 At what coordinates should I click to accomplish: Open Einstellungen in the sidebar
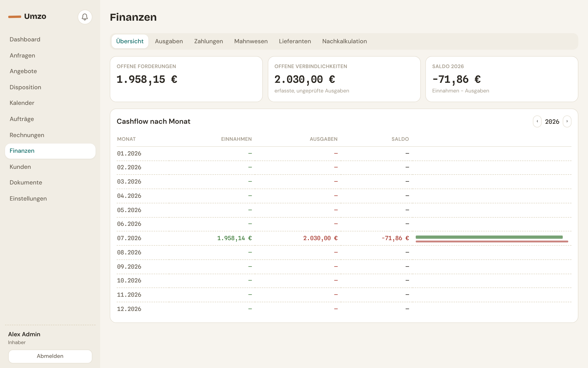click(x=50, y=198)
